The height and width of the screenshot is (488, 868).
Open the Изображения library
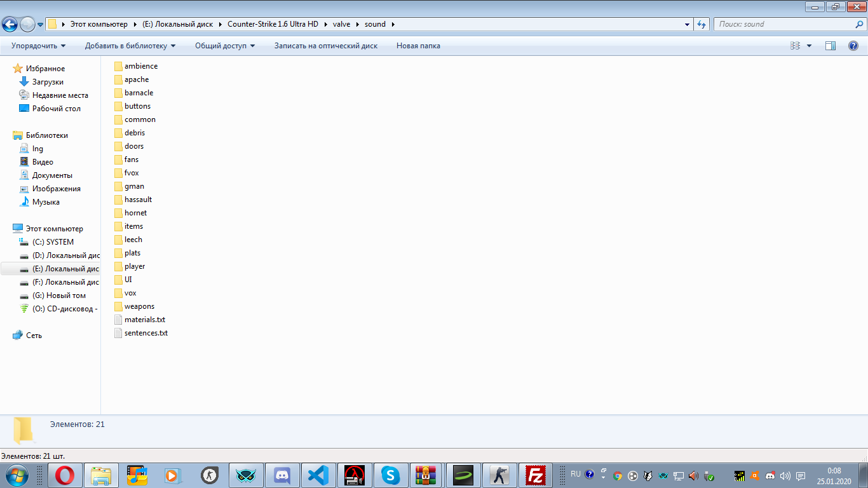57,189
